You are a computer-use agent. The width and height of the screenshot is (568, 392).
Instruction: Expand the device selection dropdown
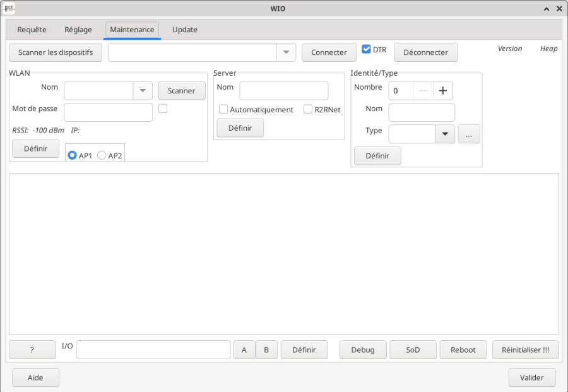tap(286, 52)
